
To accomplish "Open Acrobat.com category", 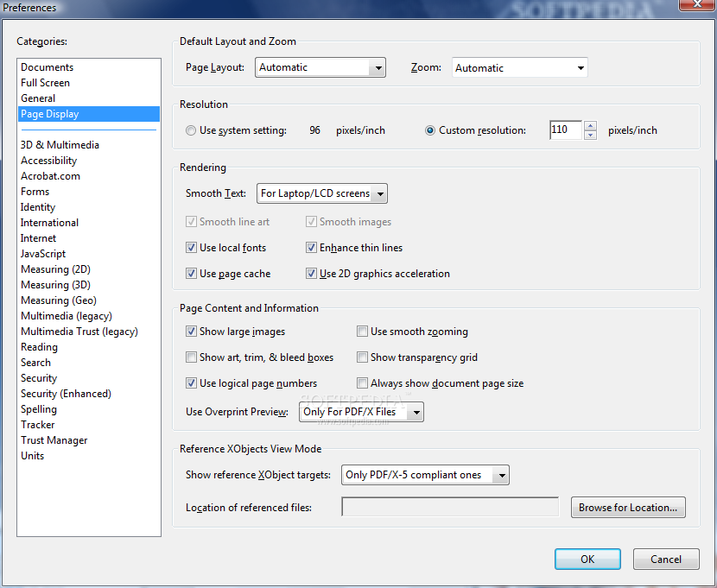I will (50, 176).
